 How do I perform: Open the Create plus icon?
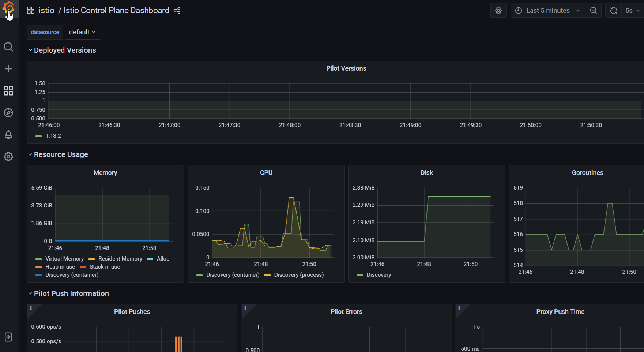[8, 69]
